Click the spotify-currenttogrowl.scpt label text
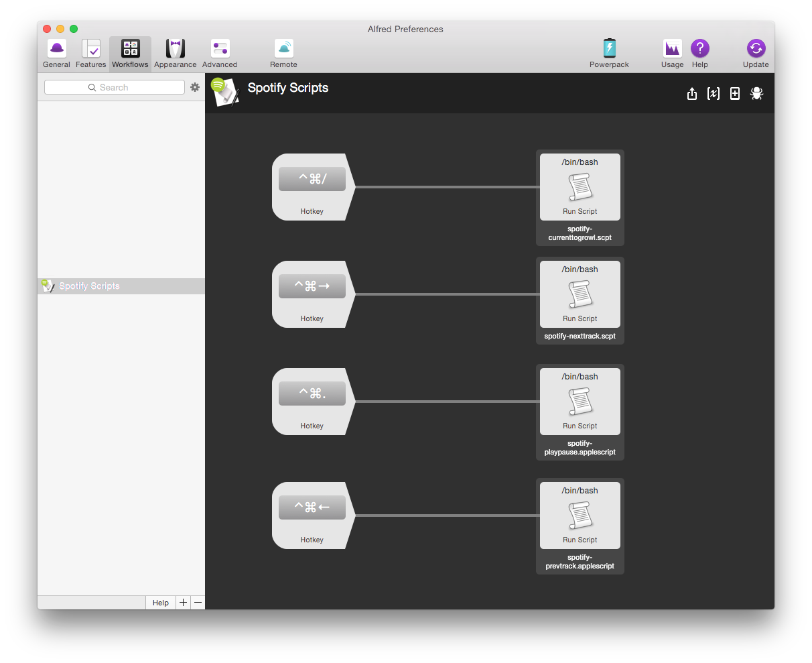 580,233
